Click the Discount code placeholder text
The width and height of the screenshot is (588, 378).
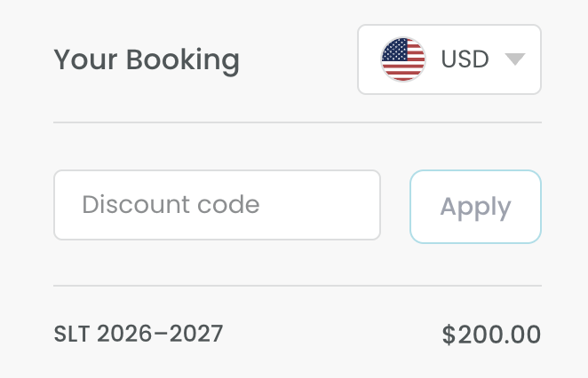click(x=171, y=205)
